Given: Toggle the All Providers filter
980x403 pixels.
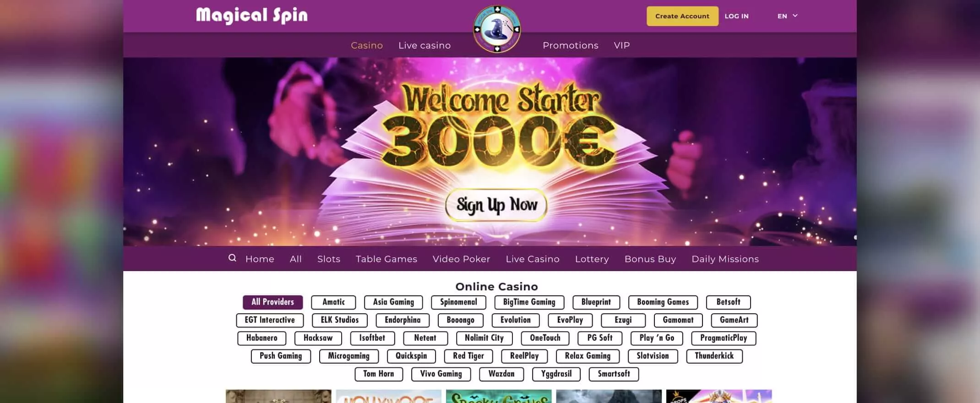Looking at the screenshot, I should [x=273, y=302].
